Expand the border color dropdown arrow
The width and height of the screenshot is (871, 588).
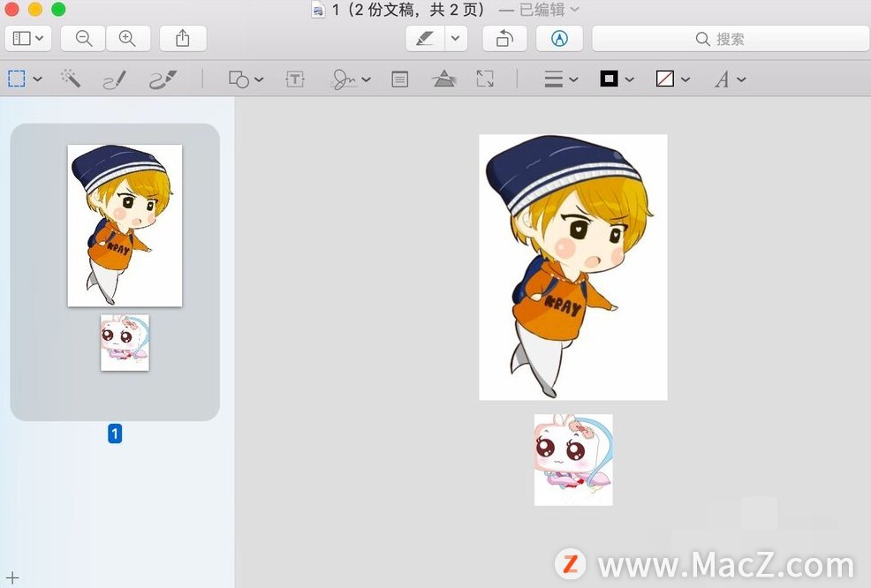point(629,79)
